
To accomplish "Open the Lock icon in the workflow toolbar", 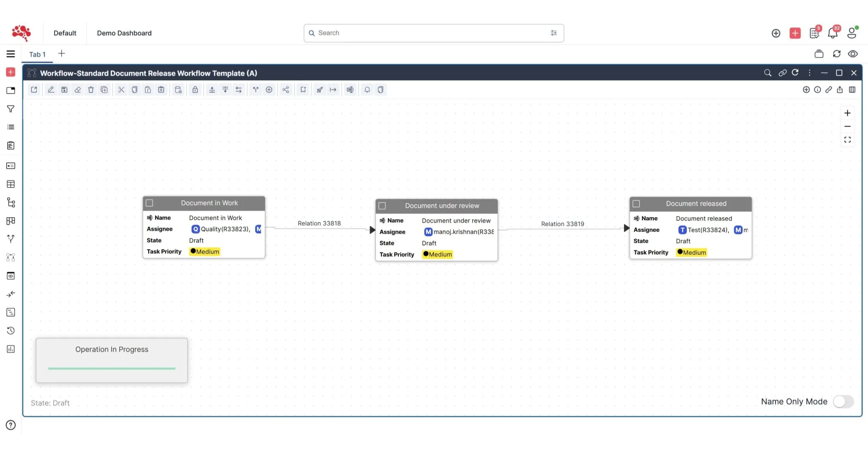I will pyautogui.click(x=195, y=89).
